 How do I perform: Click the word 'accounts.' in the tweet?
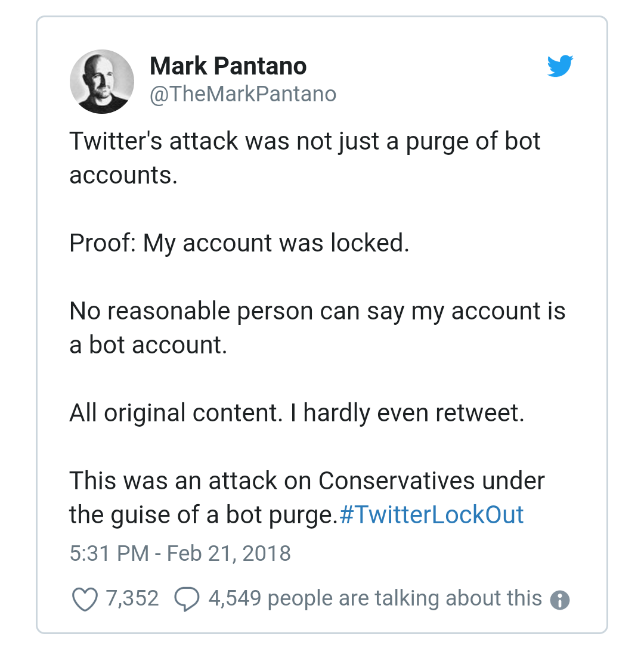click(x=123, y=175)
